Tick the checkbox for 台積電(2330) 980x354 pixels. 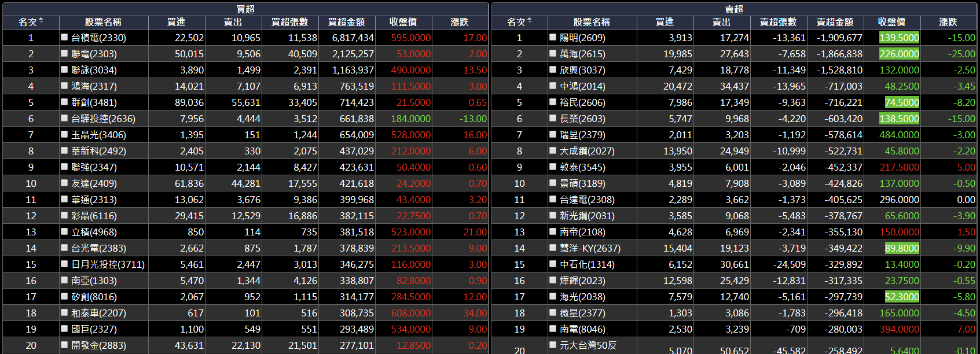tap(64, 37)
